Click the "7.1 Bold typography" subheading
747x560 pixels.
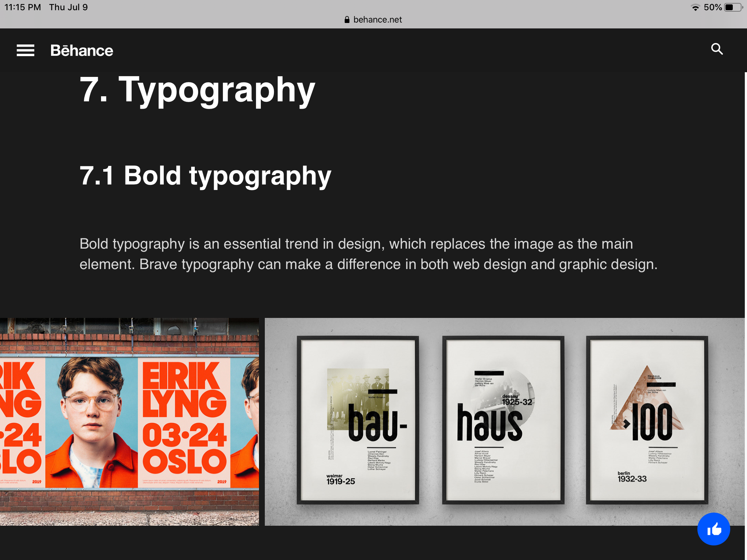205,176
